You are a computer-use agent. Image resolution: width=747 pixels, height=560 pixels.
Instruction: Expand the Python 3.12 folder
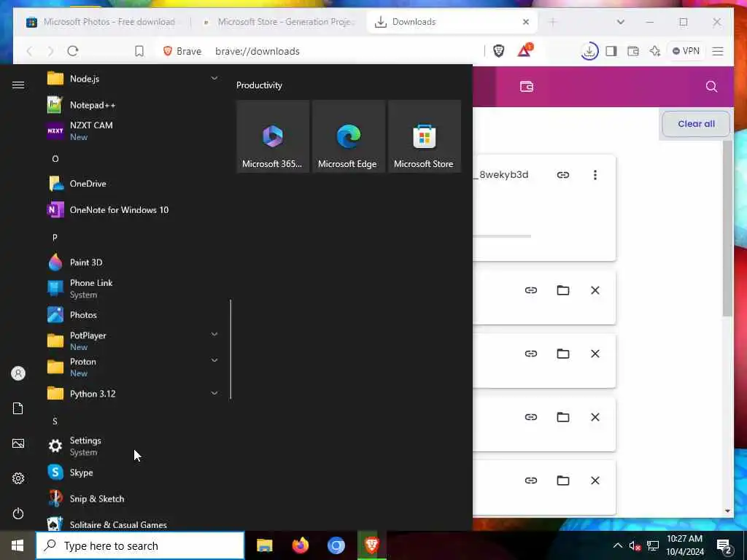[x=214, y=393]
